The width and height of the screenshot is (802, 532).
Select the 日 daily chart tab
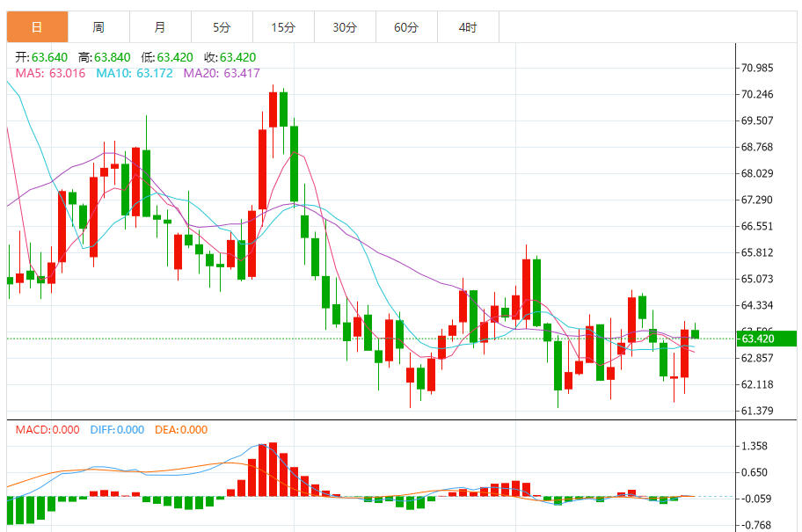tap(37, 27)
